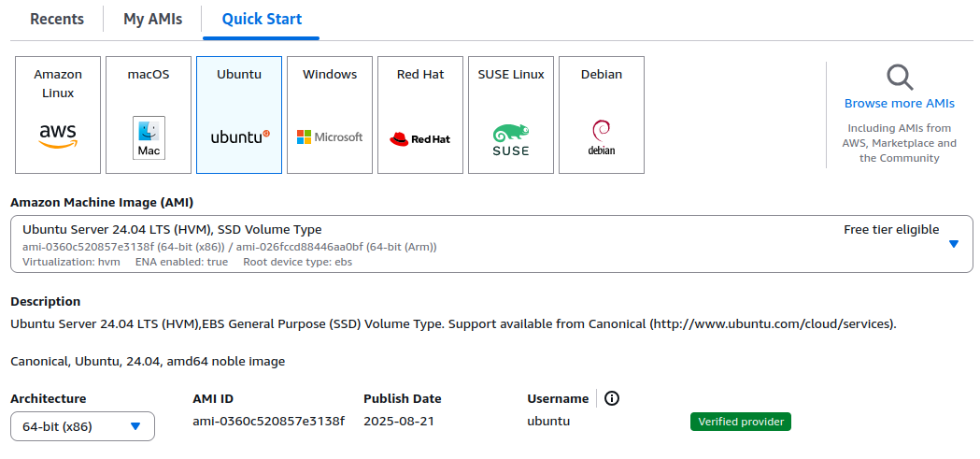This screenshot has width=980, height=459.
Task: Open the Architecture 64-bit (x86) dropdown
Action: 82,426
